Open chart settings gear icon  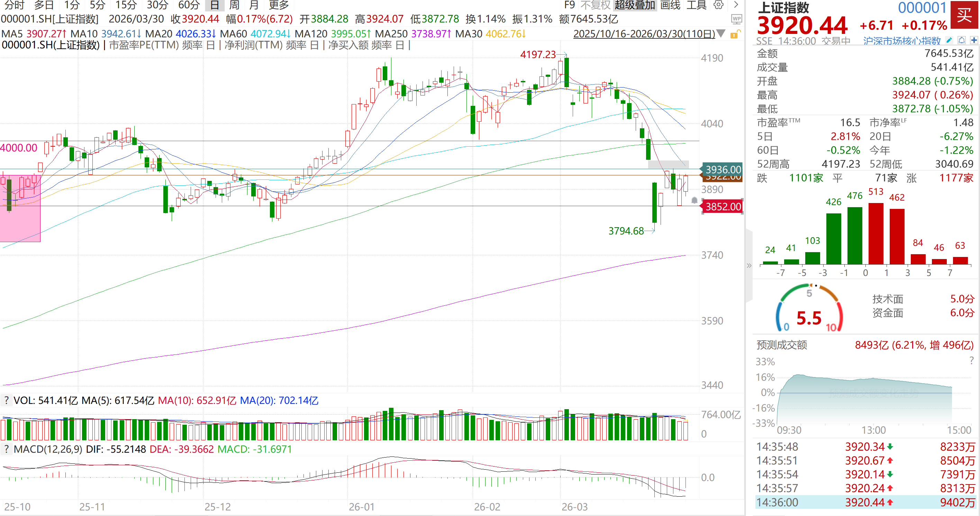(718, 5)
